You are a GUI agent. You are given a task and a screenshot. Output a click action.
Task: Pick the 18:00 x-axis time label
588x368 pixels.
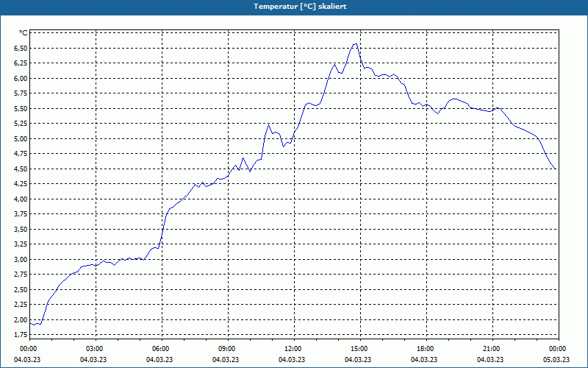click(x=426, y=349)
